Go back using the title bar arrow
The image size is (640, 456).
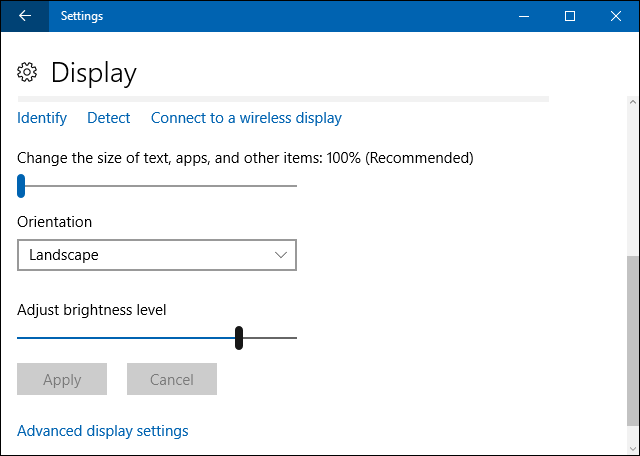click(25, 16)
